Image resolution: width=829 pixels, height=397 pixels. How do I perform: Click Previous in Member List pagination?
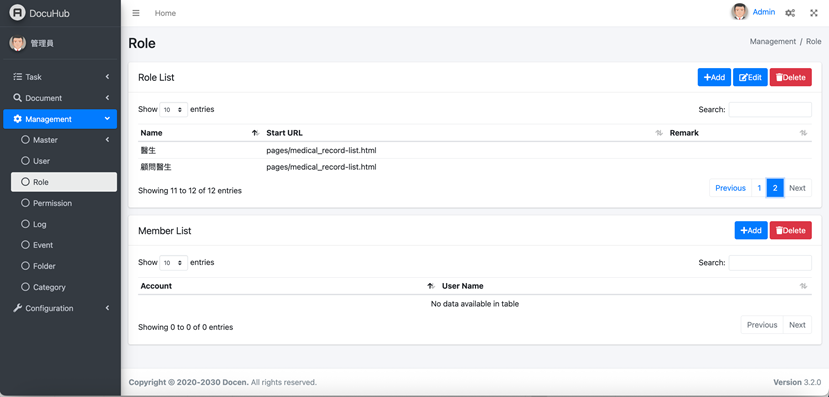762,325
